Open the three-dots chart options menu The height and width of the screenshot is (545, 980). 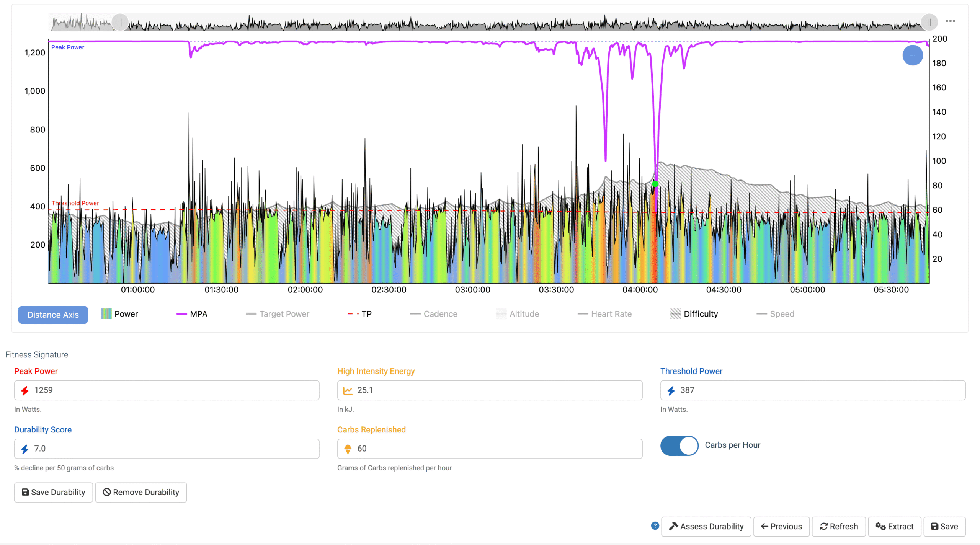[x=950, y=21]
